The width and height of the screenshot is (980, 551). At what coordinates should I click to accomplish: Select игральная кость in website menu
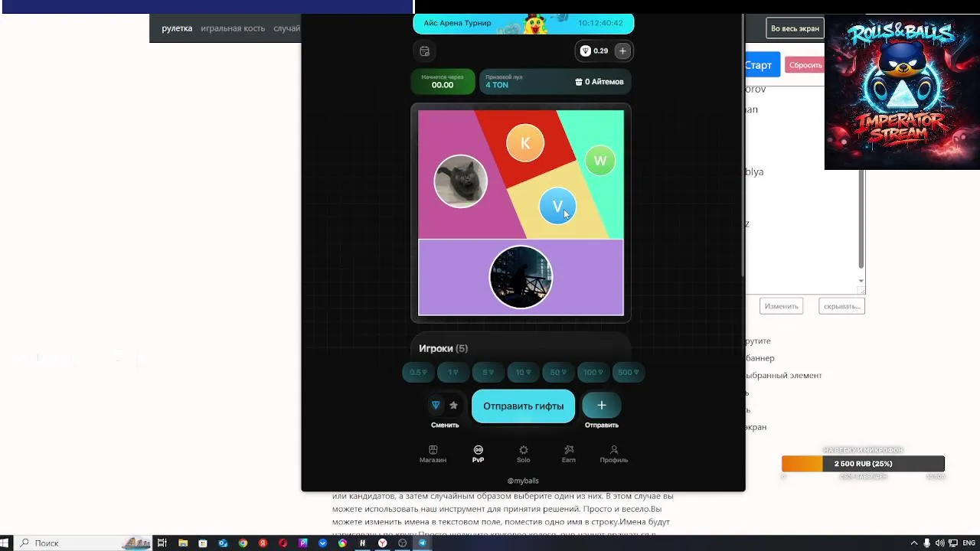coord(233,28)
